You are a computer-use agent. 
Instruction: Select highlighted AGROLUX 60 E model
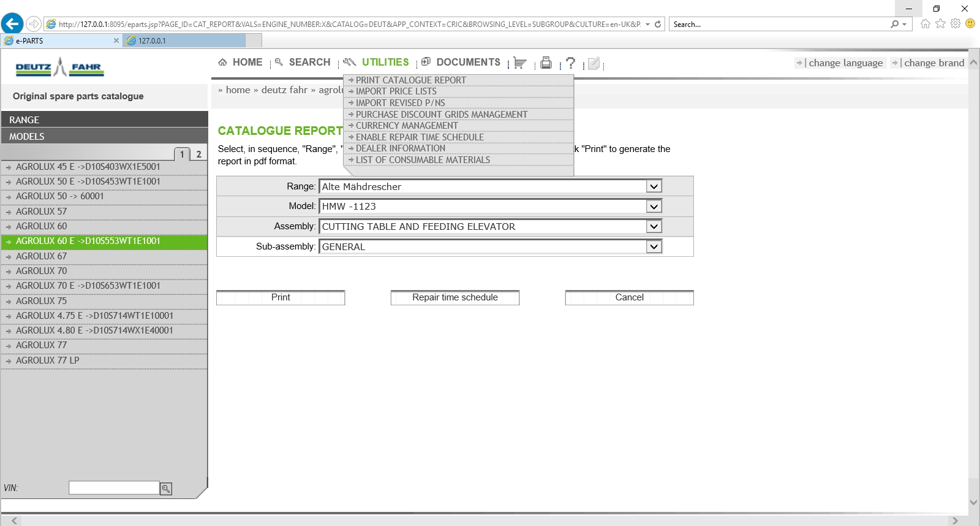[104, 241]
